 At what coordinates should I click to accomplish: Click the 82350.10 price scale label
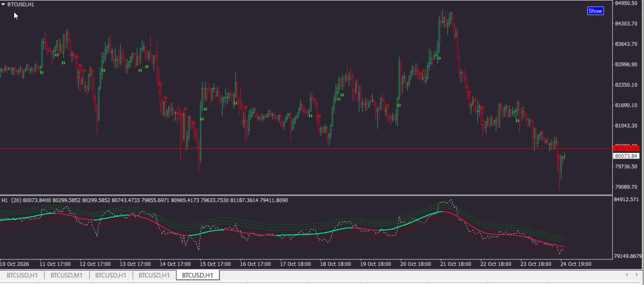pyautogui.click(x=626, y=85)
